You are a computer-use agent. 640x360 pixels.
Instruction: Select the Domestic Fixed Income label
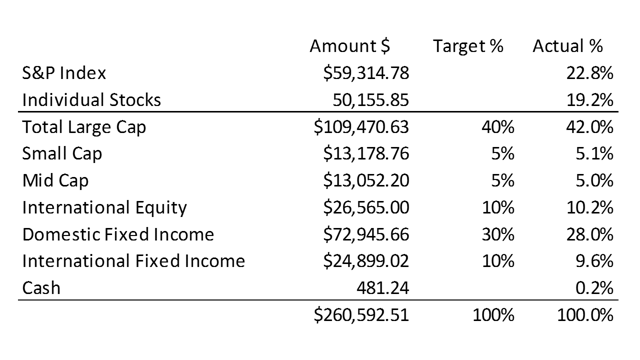tap(118, 235)
